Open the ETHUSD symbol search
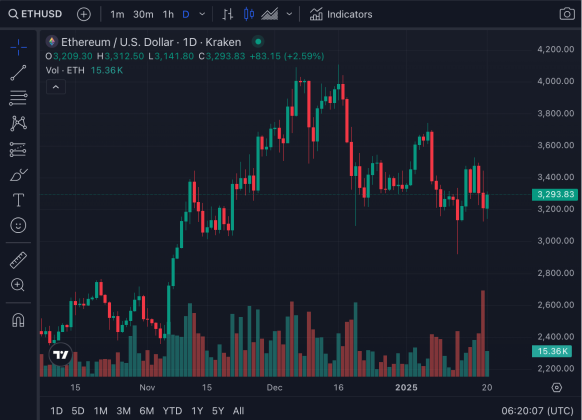The image size is (582, 420). (x=35, y=14)
